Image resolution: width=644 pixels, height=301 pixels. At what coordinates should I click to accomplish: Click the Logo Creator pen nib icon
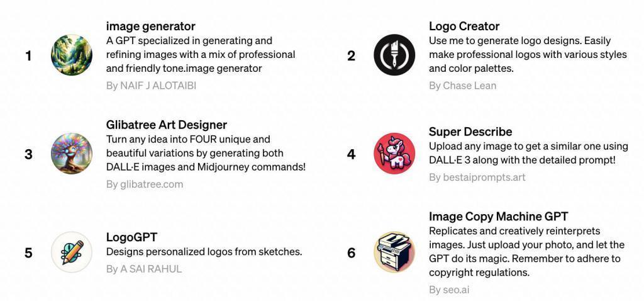click(x=394, y=55)
